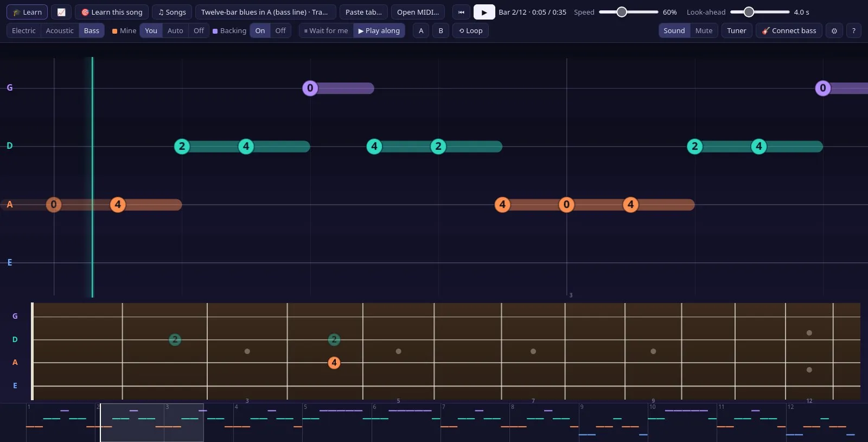The width and height of the screenshot is (868, 442).
Task: Click the Learn mode button
Action: point(27,12)
